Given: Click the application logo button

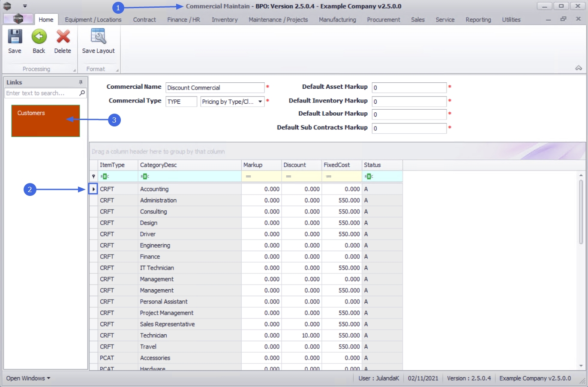Looking at the screenshot, I should coord(18,19).
